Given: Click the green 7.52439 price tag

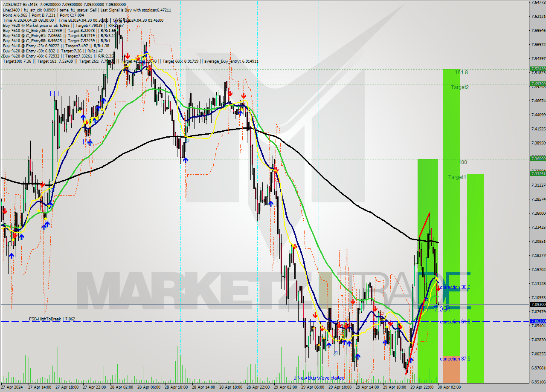Looking at the screenshot, I should [537, 69].
